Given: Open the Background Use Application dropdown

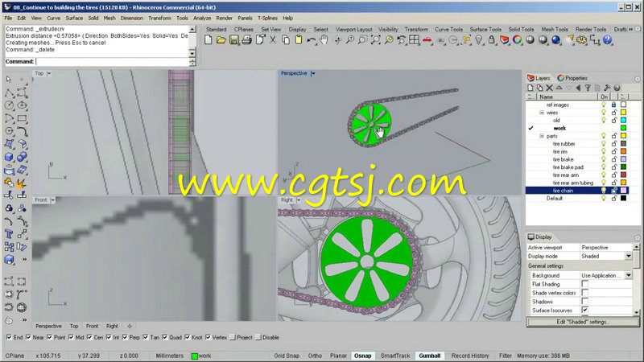Looking at the screenshot, I should point(629,275).
